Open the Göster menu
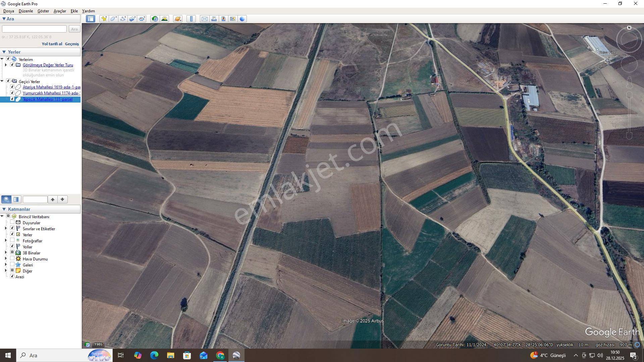The width and height of the screenshot is (644, 362). 43,11
